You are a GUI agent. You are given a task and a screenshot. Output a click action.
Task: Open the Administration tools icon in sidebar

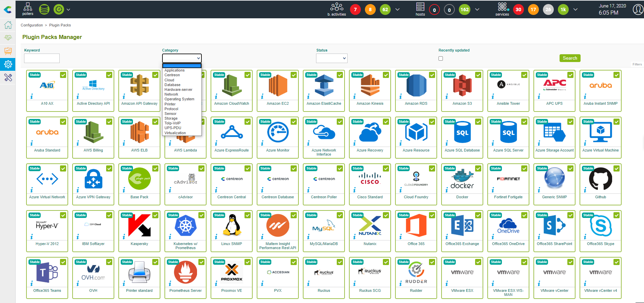click(8, 78)
